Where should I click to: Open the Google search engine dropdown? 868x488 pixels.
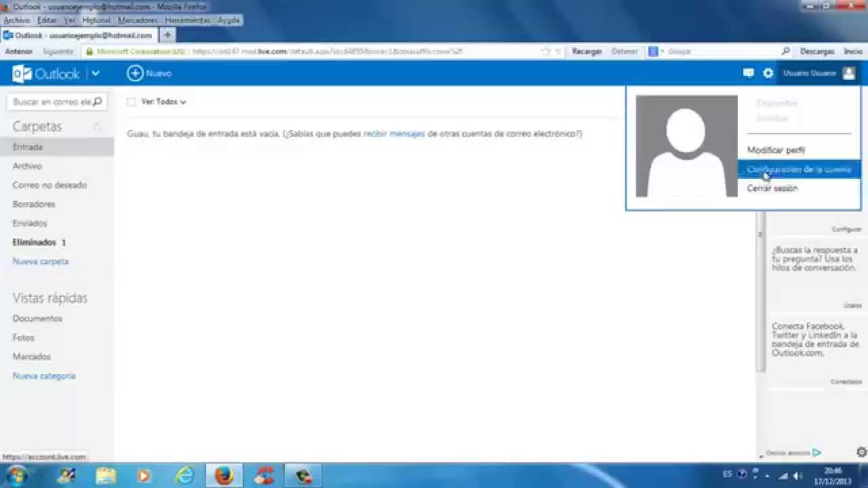[x=655, y=52]
